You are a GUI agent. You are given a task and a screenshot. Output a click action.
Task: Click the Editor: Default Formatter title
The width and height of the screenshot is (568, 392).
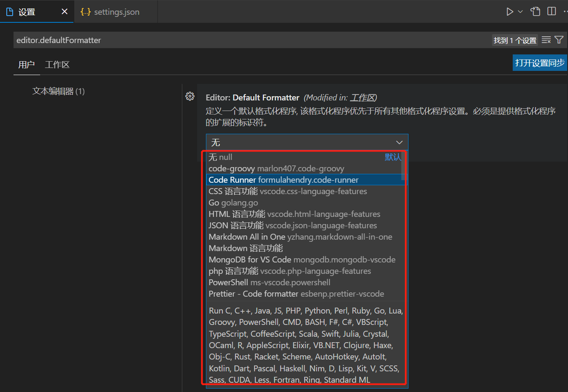[252, 97]
